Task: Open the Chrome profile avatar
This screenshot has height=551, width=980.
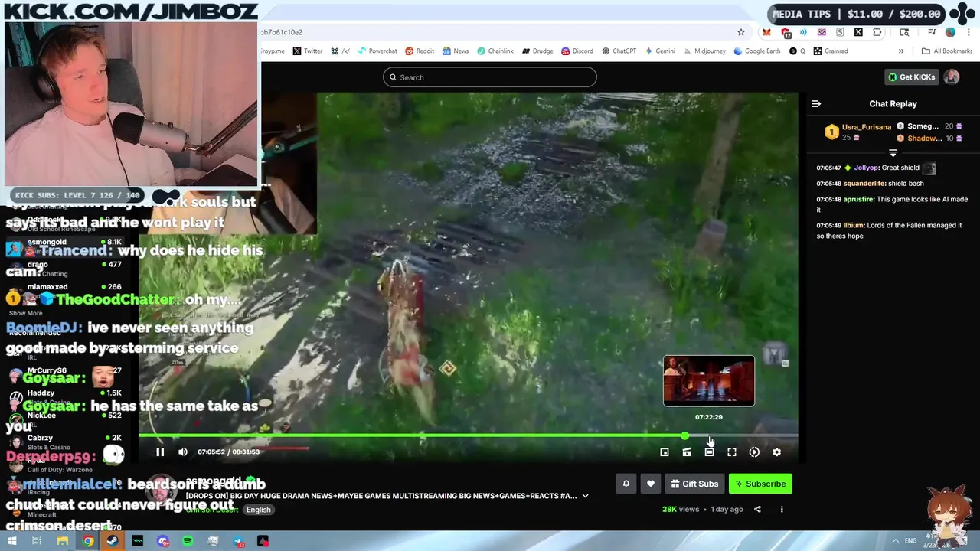Action: [x=950, y=32]
